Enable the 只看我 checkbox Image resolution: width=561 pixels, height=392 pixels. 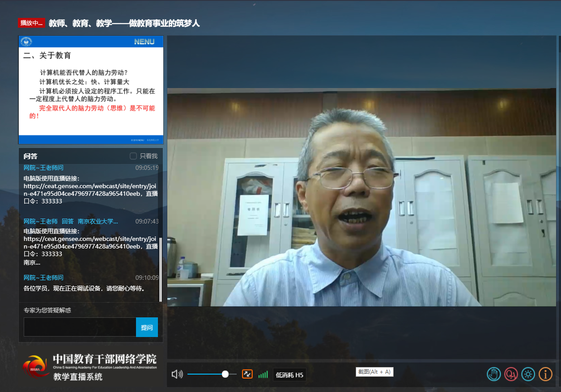tap(133, 156)
